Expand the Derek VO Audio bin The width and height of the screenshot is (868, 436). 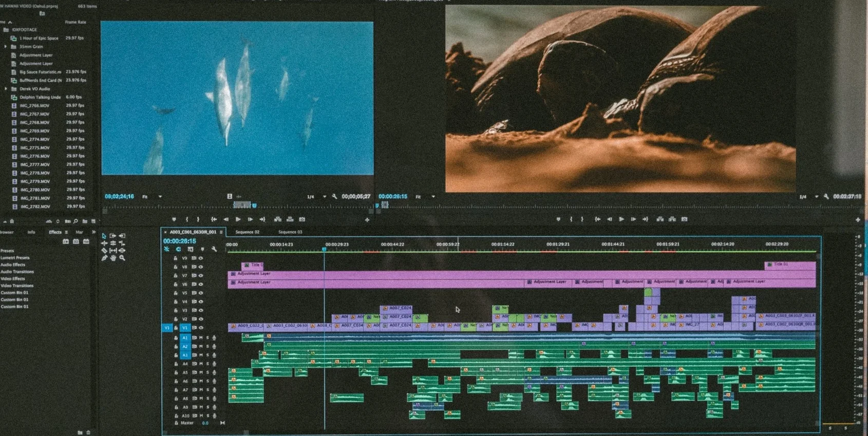coord(6,89)
